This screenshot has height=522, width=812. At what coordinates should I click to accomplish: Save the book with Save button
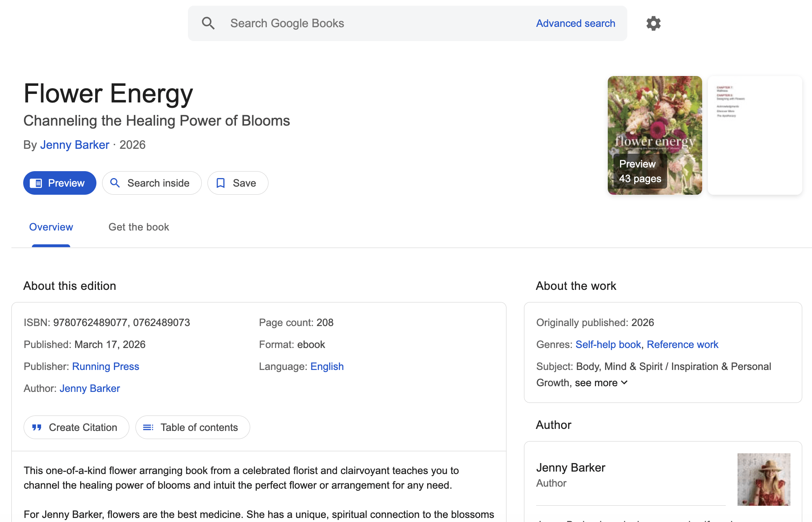pyautogui.click(x=238, y=183)
